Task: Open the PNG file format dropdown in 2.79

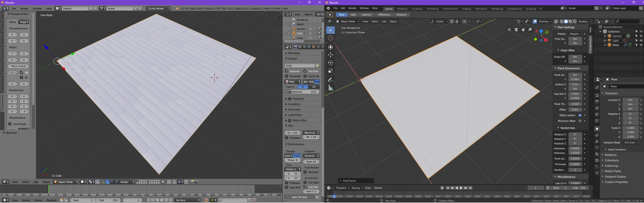Action: click(293, 82)
